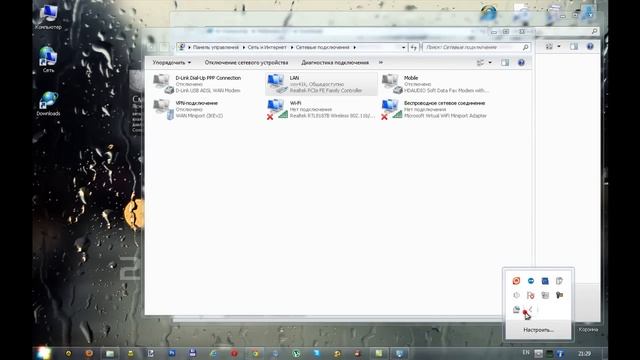The height and width of the screenshot is (360, 640).
Task: Click dark blue square tray icon
Action: (x=545, y=281)
